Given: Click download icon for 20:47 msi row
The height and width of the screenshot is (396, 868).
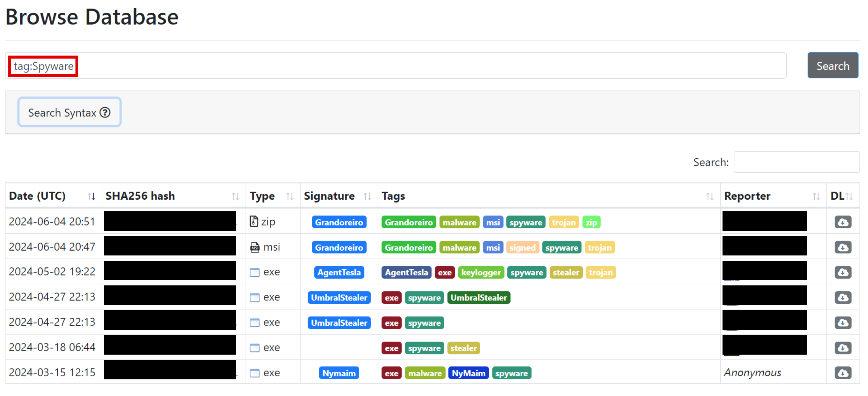Looking at the screenshot, I should [842, 248].
